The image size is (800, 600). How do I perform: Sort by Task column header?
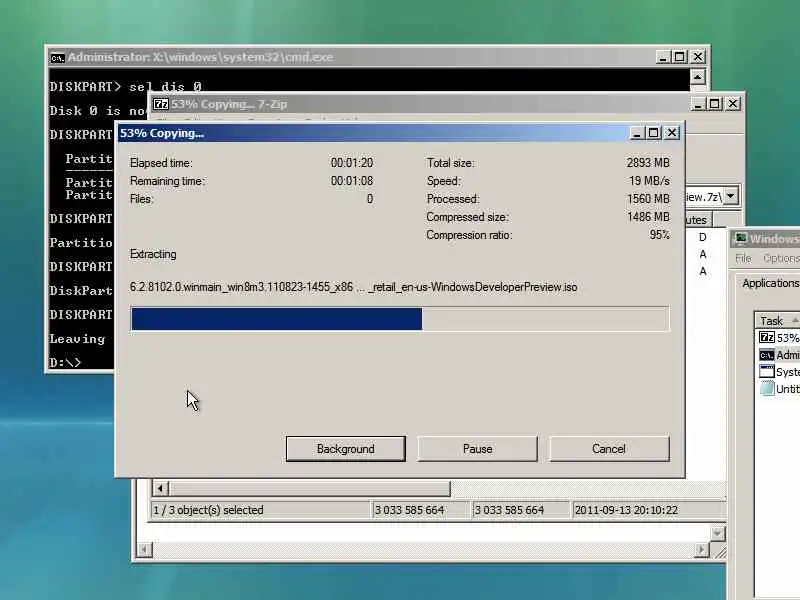tap(777, 320)
